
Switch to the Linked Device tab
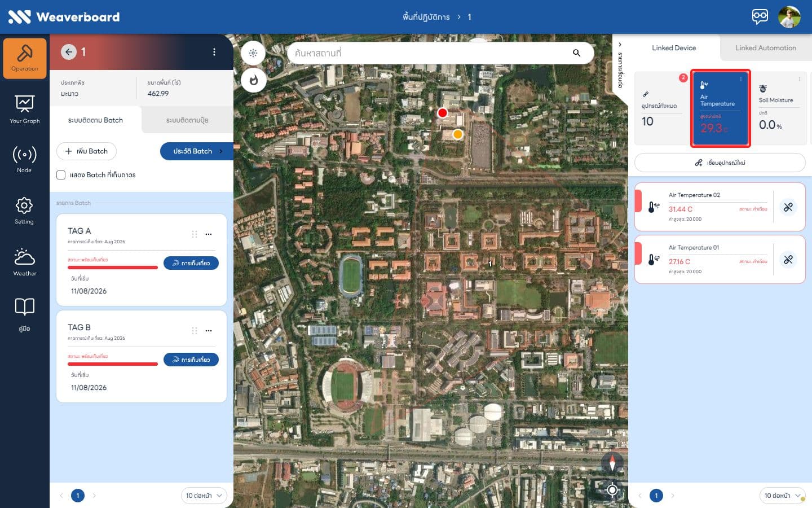click(674, 48)
